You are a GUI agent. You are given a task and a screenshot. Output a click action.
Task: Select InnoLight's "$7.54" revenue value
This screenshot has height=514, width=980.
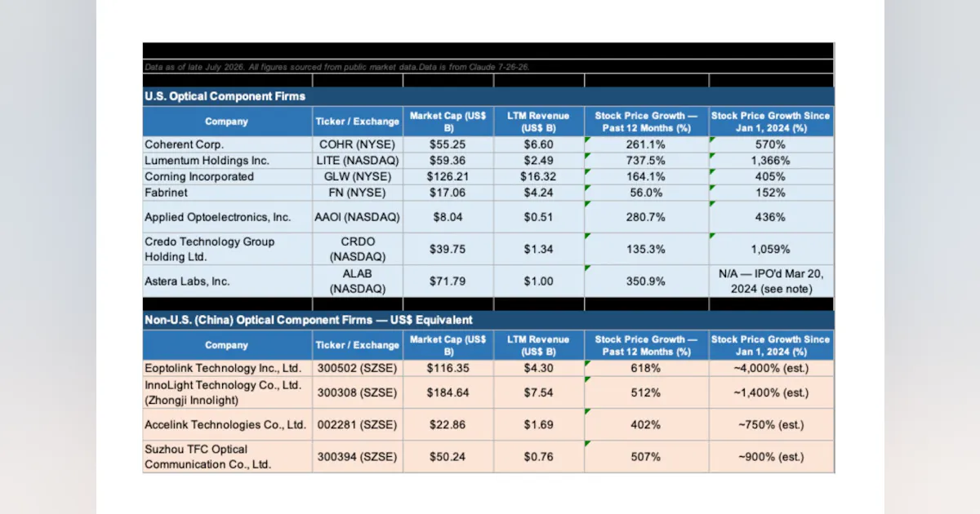[x=539, y=392]
